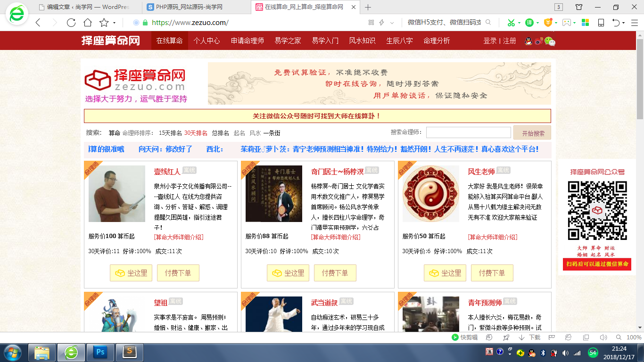Viewport: 644px width, 362px height.
Task: Open the new tab plus button
Action: 368,7
